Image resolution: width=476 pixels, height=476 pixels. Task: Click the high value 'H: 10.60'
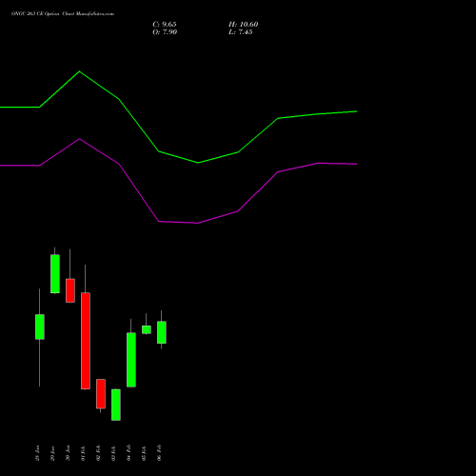pos(243,25)
